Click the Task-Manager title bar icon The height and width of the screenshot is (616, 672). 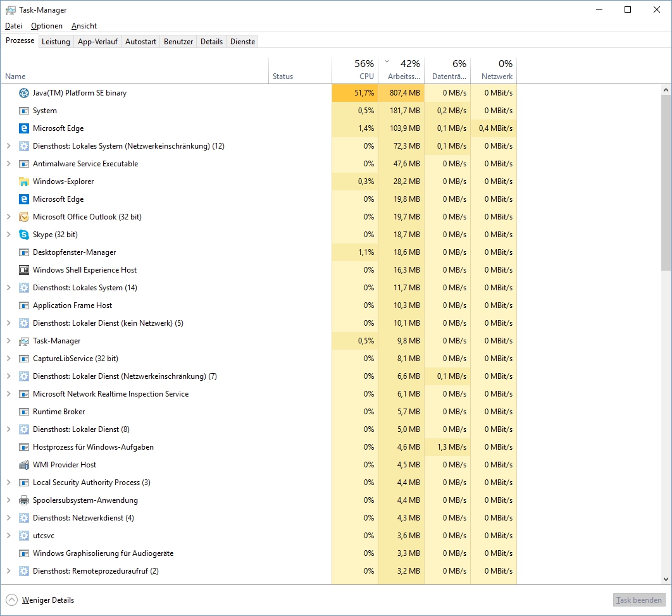pos(10,10)
